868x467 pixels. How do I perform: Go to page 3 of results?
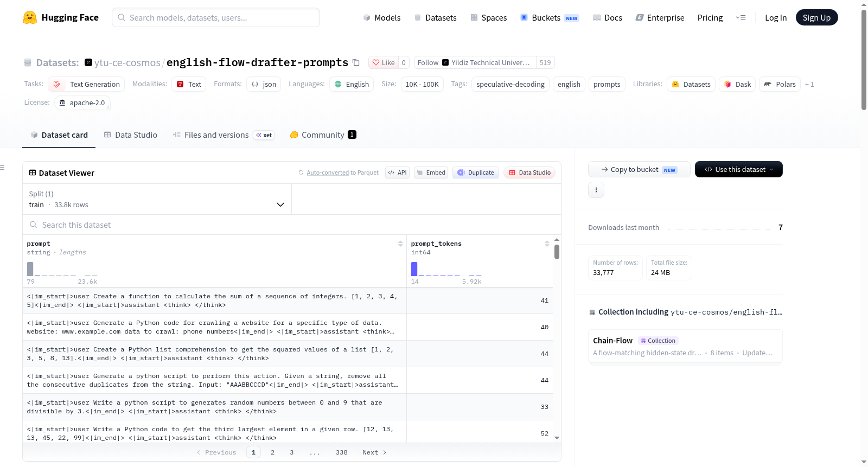coord(291,452)
